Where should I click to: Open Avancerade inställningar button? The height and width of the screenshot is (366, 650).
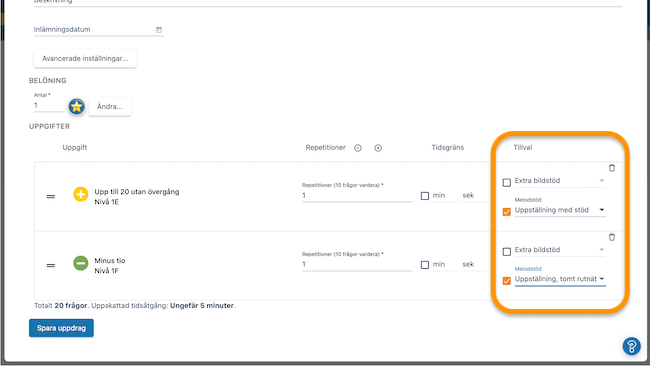[85, 58]
